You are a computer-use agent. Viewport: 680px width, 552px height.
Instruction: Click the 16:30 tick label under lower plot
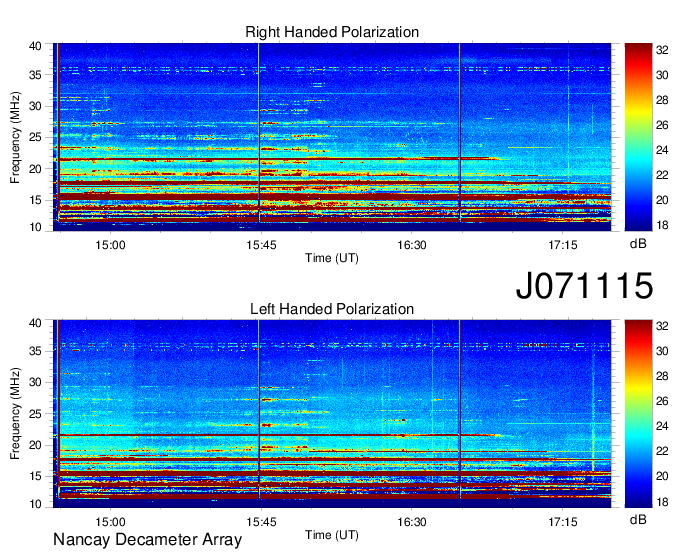[x=412, y=522]
